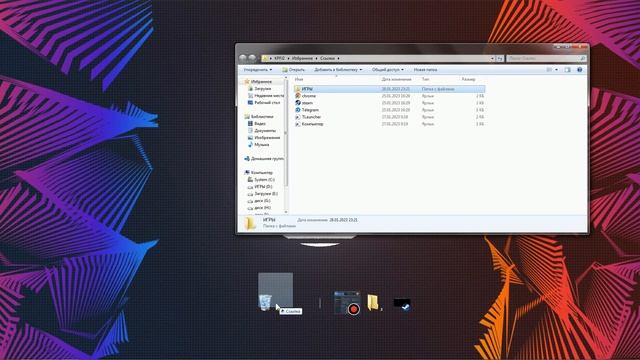The width and height of the screenshot is (640, 360).
Task: Click Избранное segment in the address bar
Action: pyautogui.click(x=302, y=58)
